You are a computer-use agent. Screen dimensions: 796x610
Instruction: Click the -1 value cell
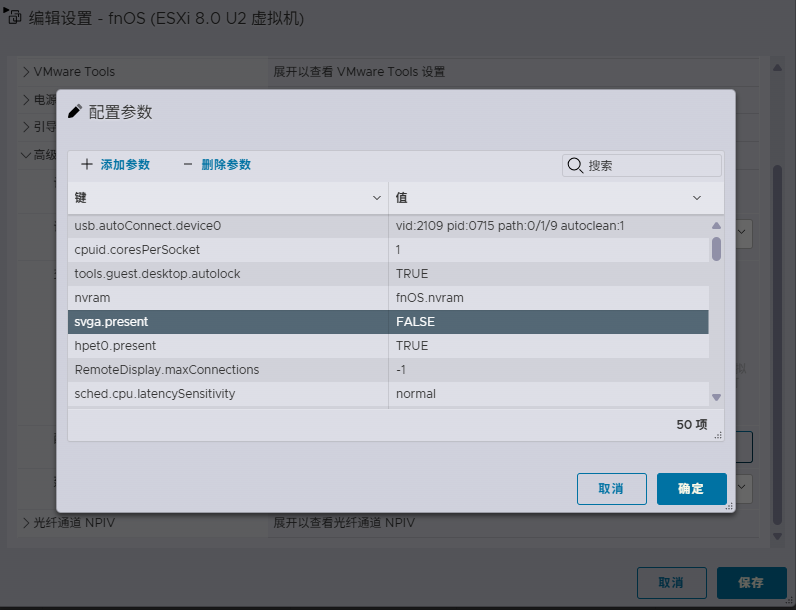coord(401,369)
